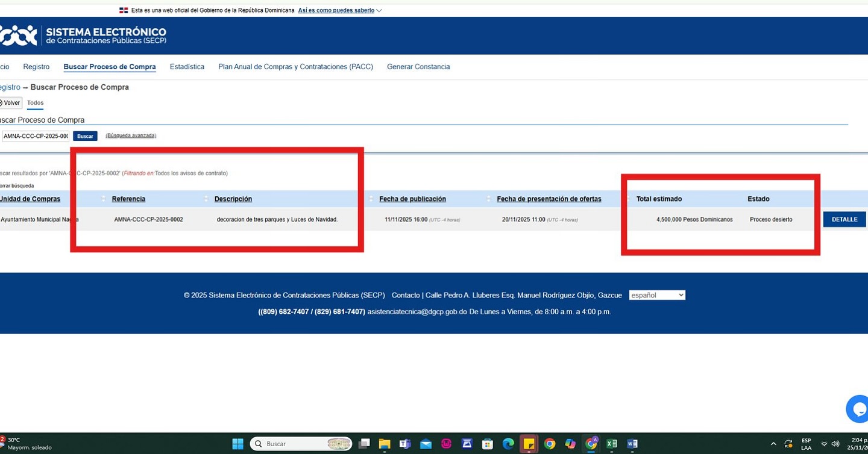
Task: Click the Windows Start button
Action: pyautogui.click(x=238, y=444)
